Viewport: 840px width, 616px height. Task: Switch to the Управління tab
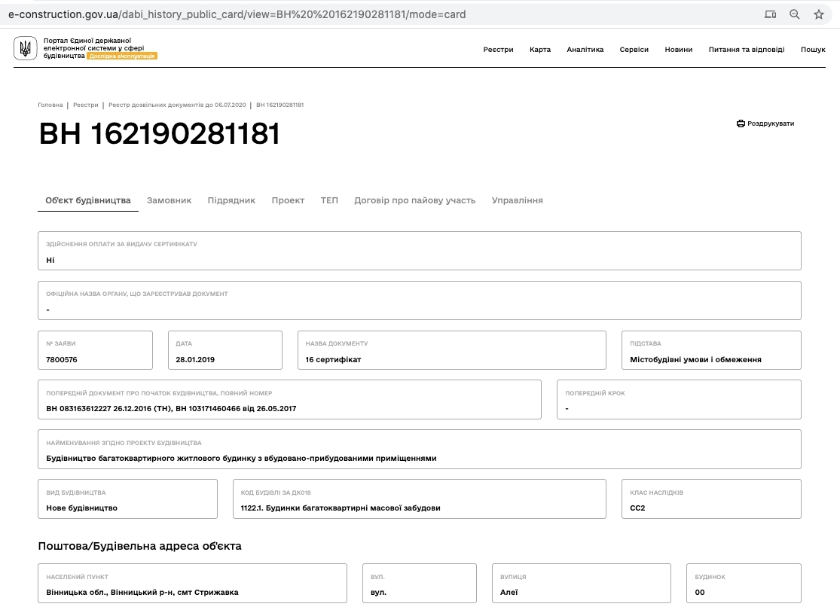tap(517, 200)
